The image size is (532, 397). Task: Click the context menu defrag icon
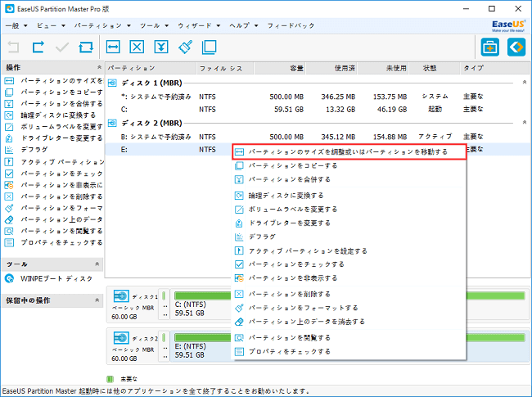click(239, 237)
